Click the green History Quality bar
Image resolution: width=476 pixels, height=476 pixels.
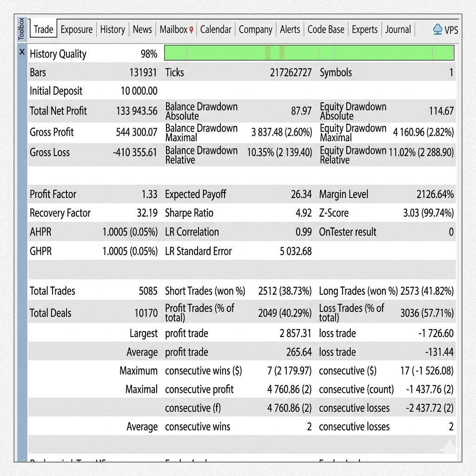coord(309,53)
